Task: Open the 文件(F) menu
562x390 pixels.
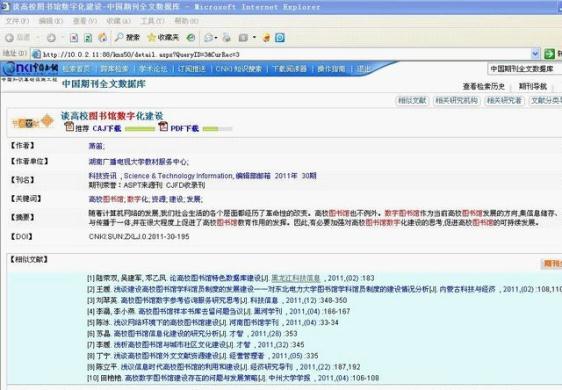Action: [x=17, y=21]
